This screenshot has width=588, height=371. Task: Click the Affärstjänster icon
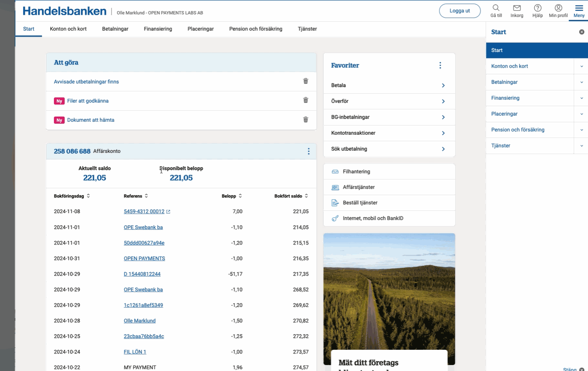click(335, 187)
